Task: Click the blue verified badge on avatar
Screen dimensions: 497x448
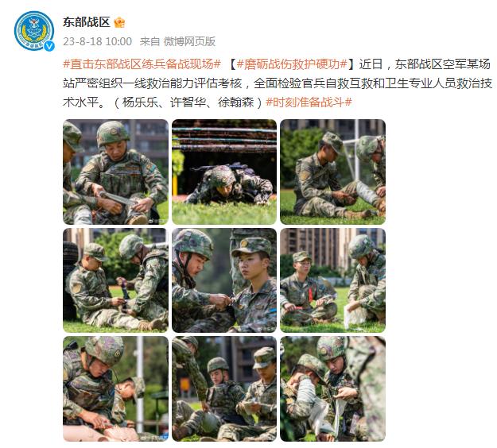Action: click(x=49, y=46)
